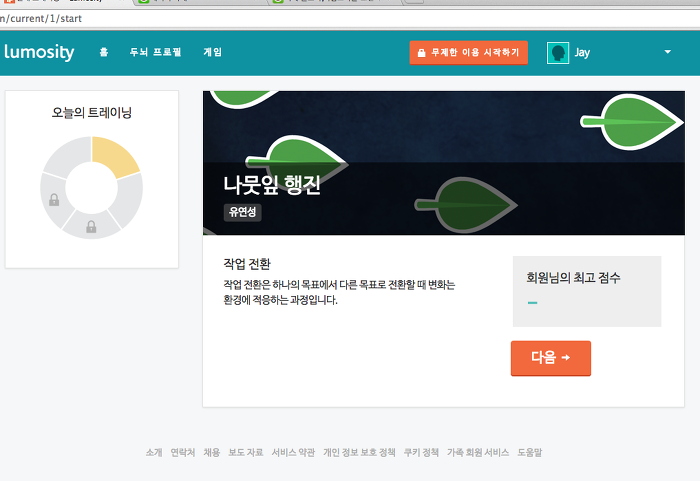
Task: Click the 작업 전환 heading
Action: tap(247, 264)
